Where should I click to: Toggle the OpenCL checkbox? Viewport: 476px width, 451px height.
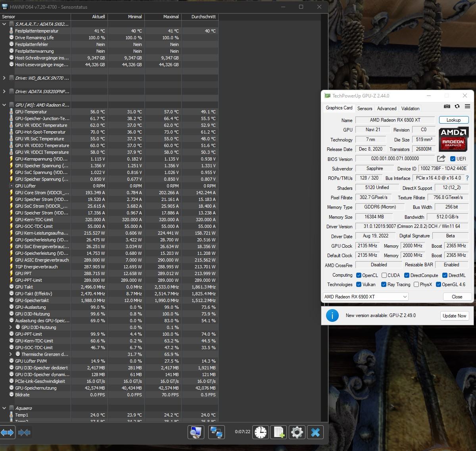click(359, 275)
